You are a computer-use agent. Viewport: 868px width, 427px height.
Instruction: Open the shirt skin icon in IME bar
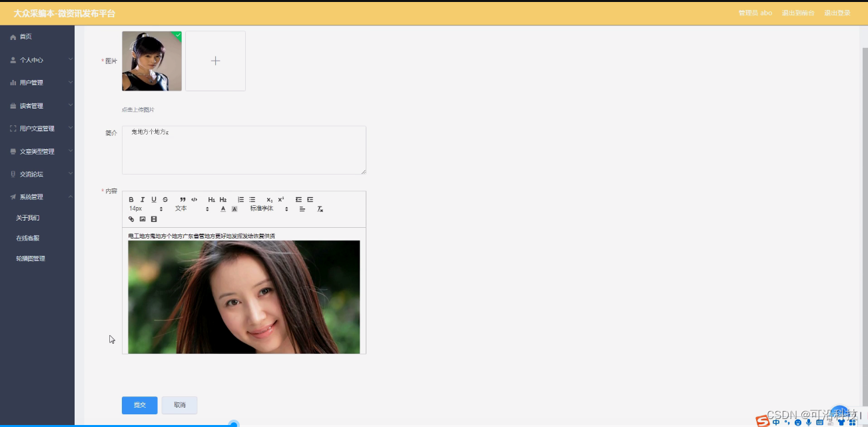(841, 422)
